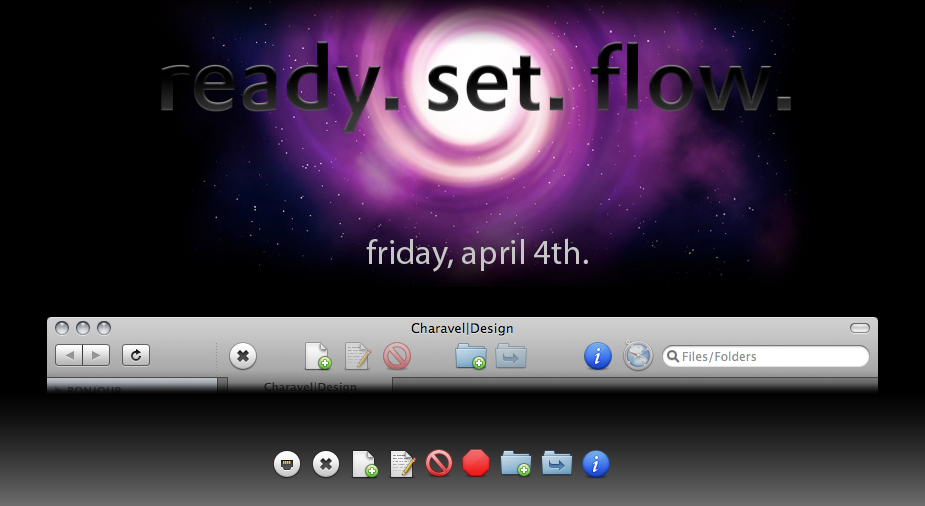Click the red stop sign icon
The height and width of the screenshot is (506, 925).
pyautogui.click(x=476, y=464)
